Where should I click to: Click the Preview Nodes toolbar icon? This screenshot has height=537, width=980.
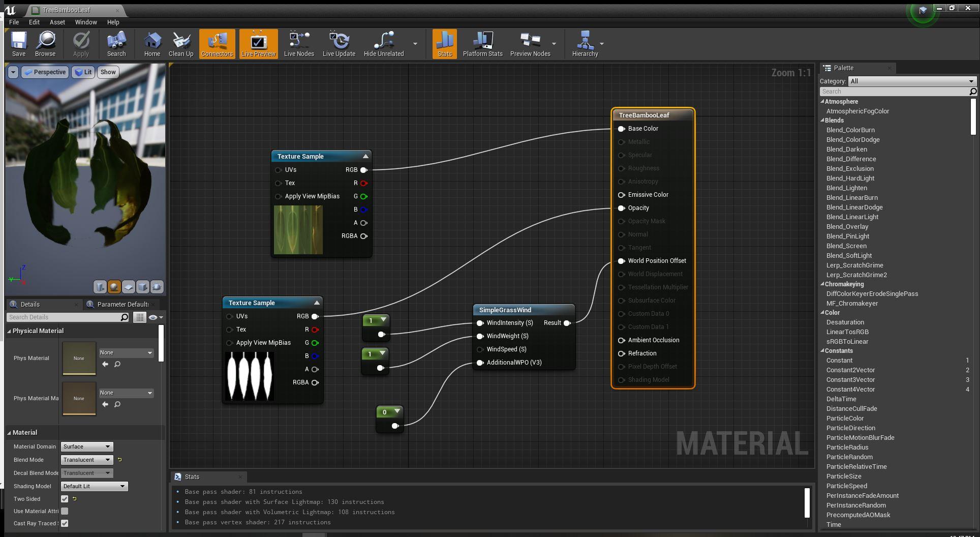click(530, 44)
